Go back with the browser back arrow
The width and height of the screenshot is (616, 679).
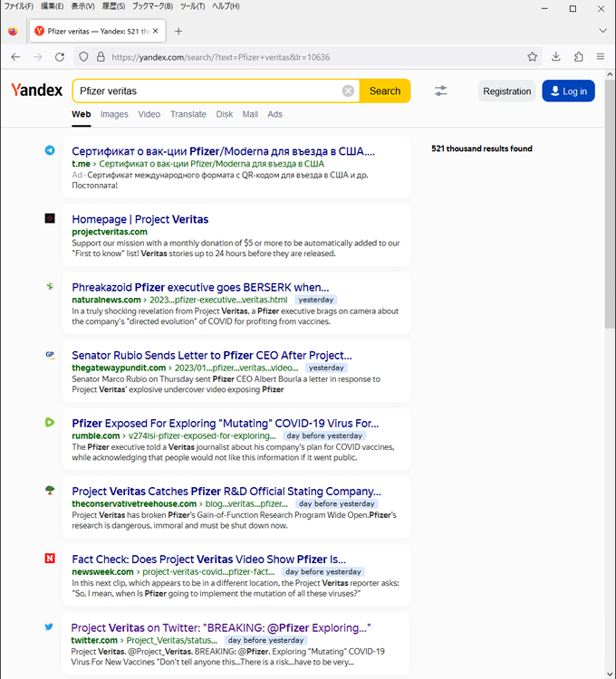click(x=15, y=57)
